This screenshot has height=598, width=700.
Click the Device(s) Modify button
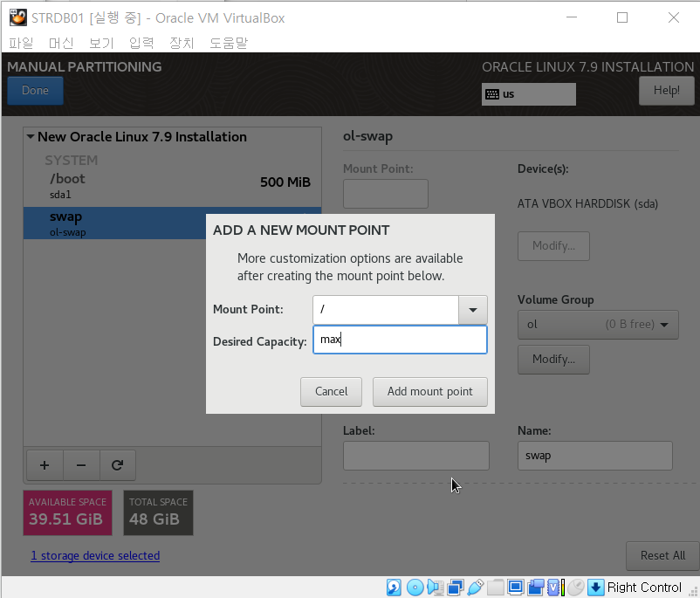coord(553,246)
